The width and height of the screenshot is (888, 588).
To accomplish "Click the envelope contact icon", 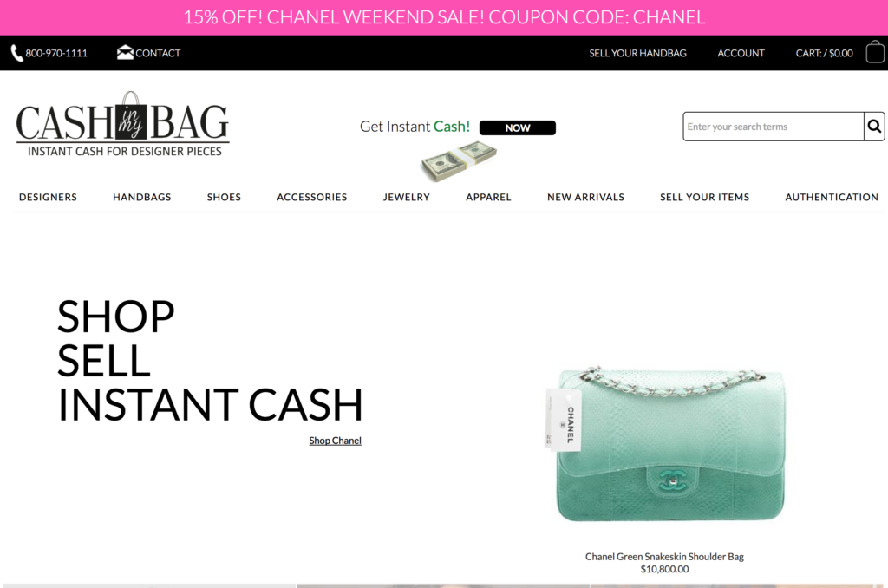I will coord(125,53).
